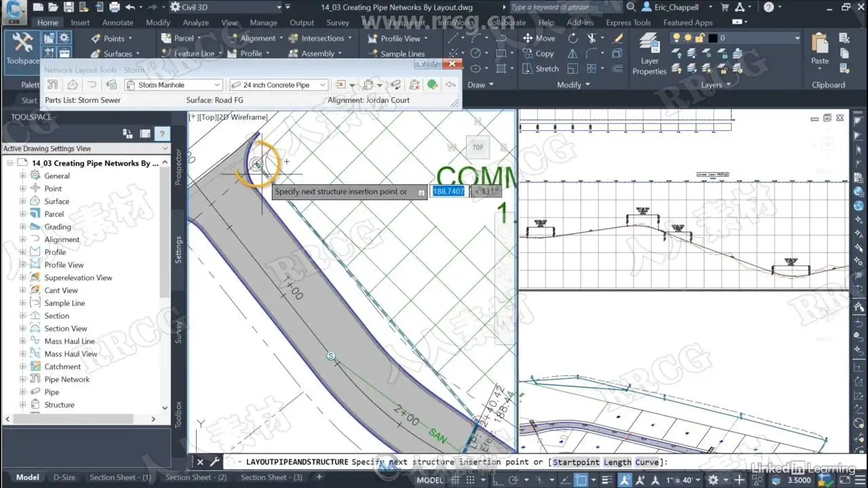868x488 pixels.
Task: Expand the Alignment settings node
Action: pos(22,239)
